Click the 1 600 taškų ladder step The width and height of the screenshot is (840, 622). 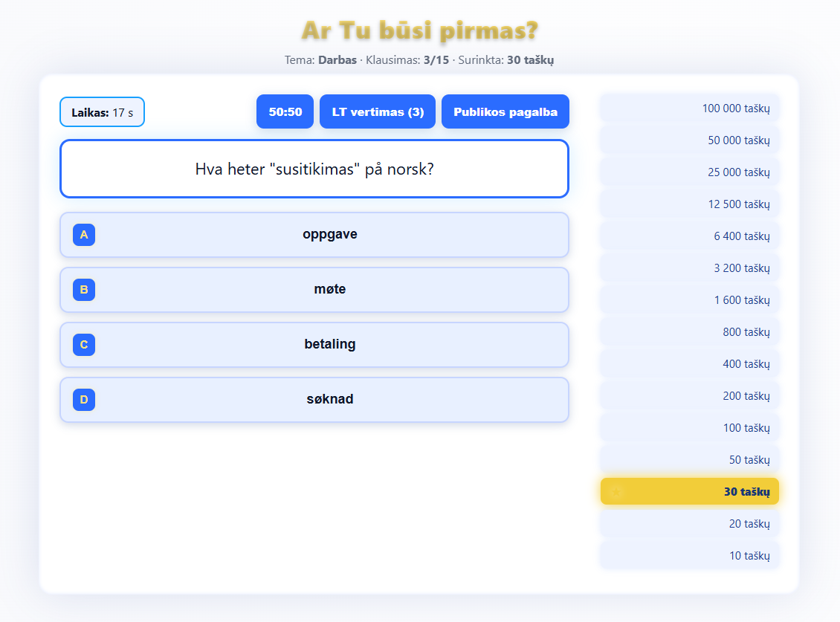(x=690, y=300)
